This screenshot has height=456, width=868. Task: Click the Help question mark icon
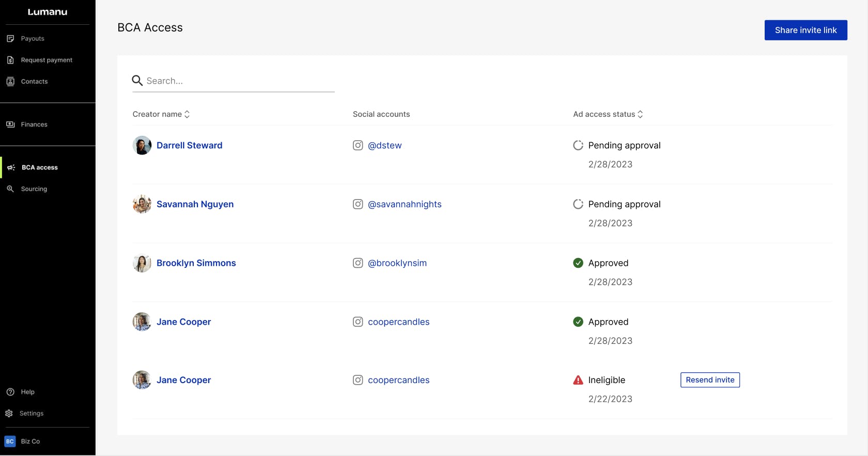coord(10,392)
